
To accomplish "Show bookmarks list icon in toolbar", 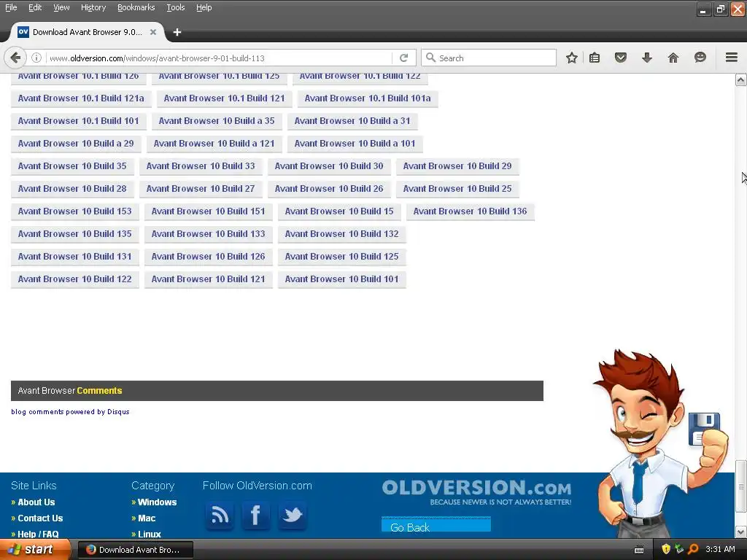I will [594, 58].
